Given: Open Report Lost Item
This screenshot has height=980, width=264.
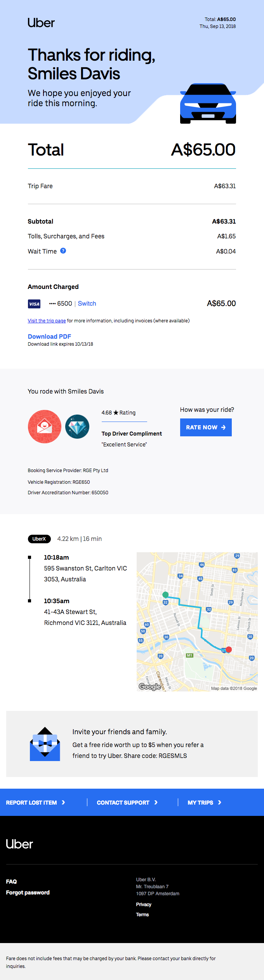Looking at the screenshot, I should click(x=36, y=802).
